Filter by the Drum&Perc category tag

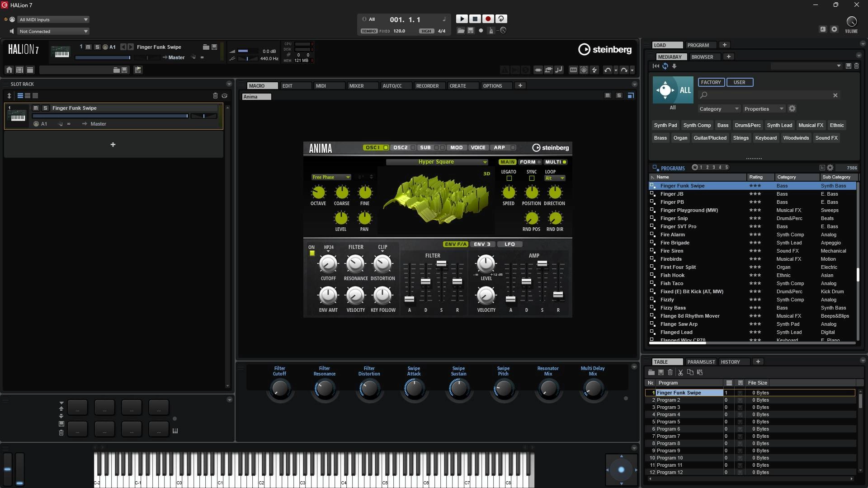748,125
